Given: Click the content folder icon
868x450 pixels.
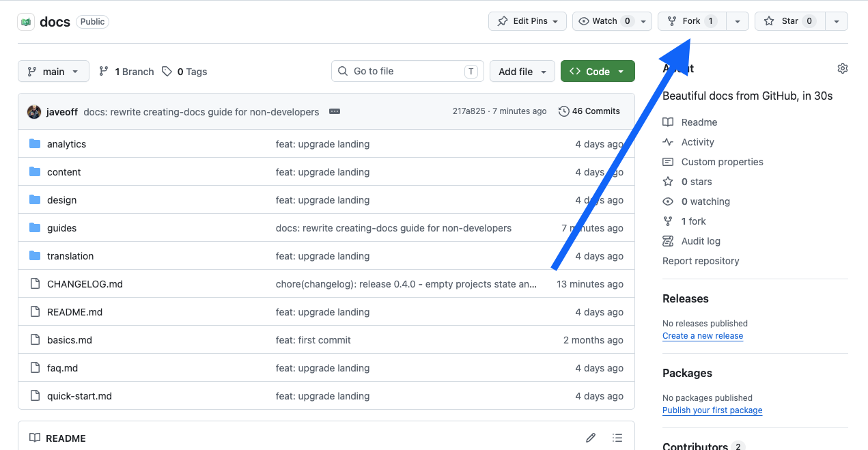Looking at the screenshot, I should [35, 171].
